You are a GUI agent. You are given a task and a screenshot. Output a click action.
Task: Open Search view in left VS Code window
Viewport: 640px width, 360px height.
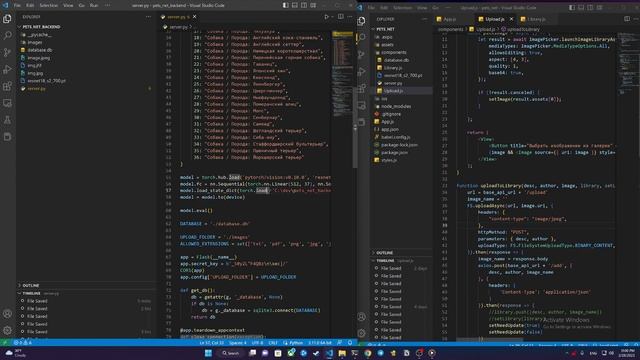pyautogui.click(x=7, y=36)
